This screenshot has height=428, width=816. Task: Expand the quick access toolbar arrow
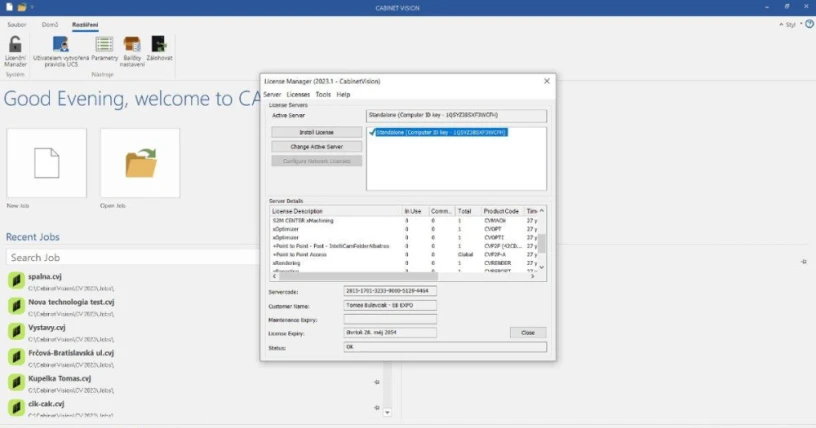click(x=32, y=7)
